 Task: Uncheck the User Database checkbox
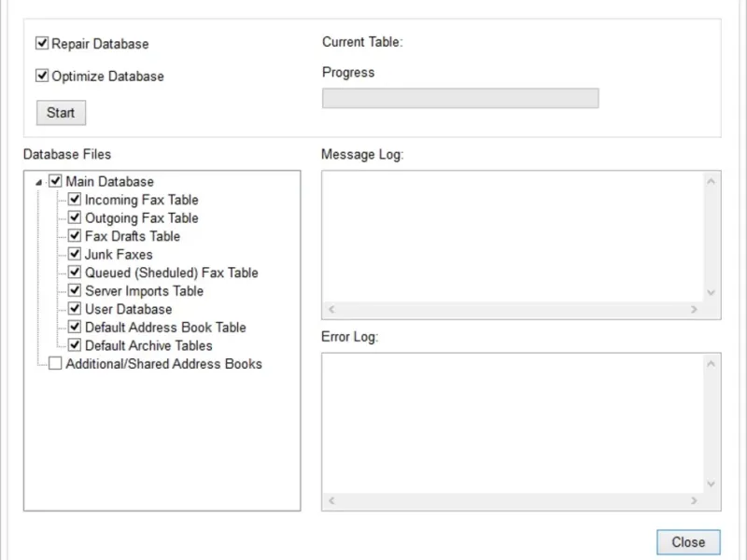click(75, 309)
